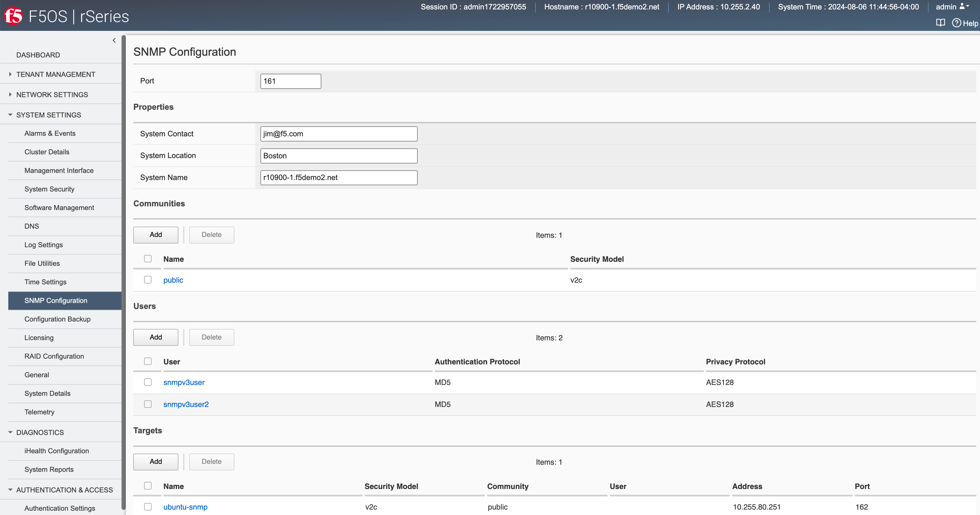Screen dimensions: 980x515
Task: Toggle select-all checkbox in Users header
Action: (148, 361)
